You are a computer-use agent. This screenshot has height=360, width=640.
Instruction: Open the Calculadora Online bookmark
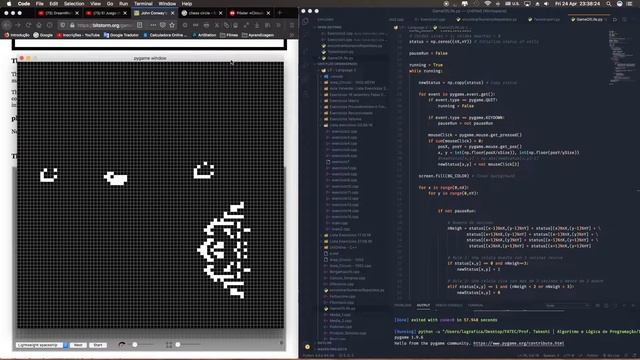[165, 35]
